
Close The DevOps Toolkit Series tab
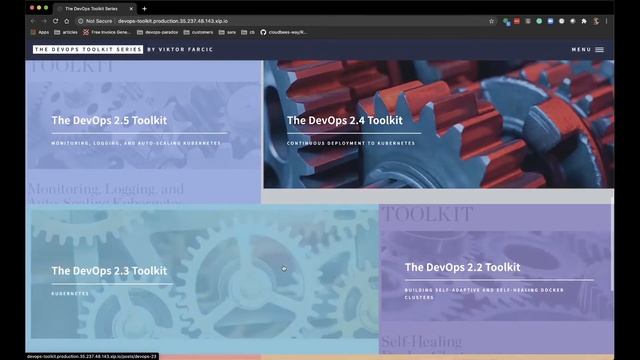tap(131, 8)
